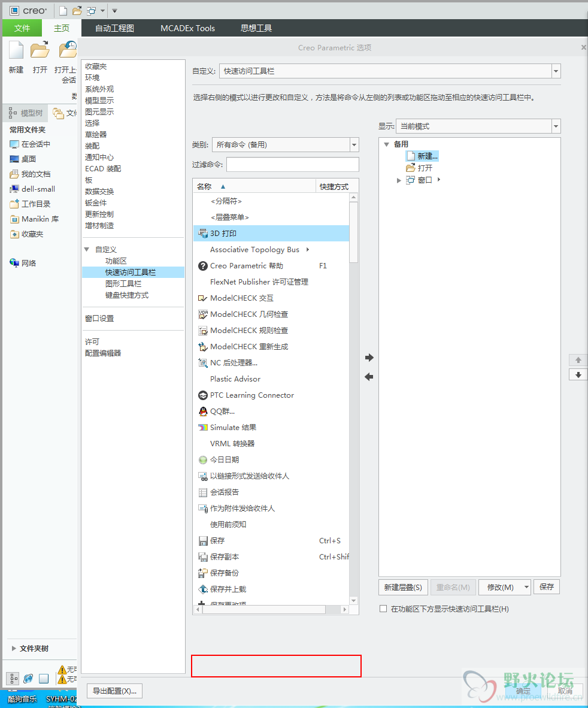Open the 显示 mode dropdown
Screen dimensions: 588x708
coord(556,126)
